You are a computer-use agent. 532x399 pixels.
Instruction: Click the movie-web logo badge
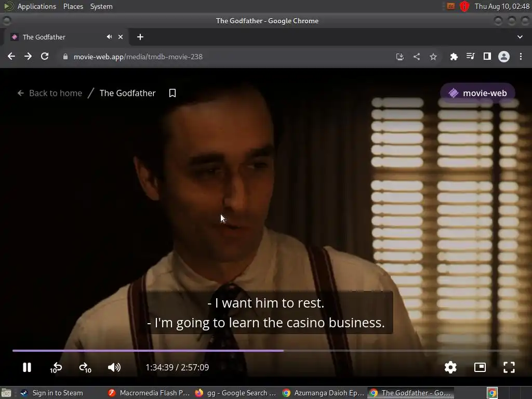click(x=478, y=93)
